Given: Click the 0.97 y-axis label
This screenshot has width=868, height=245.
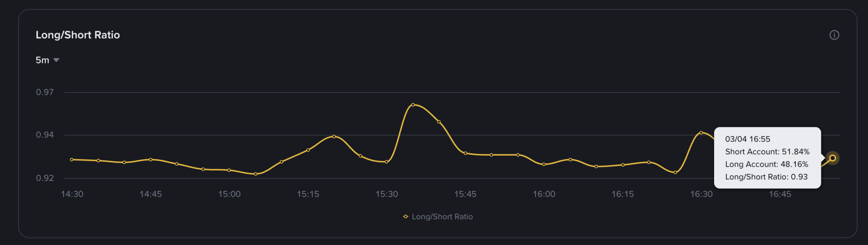Looking at the screenshot, I should 45,92.
